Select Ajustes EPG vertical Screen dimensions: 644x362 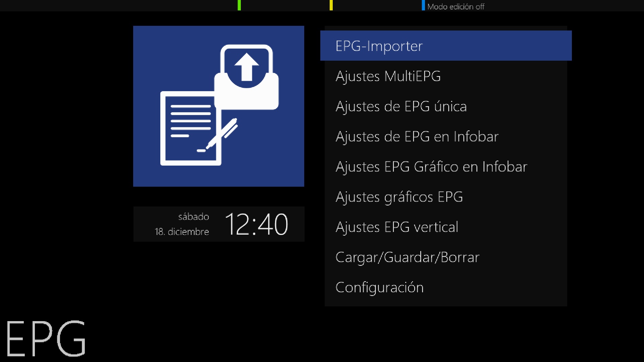coord(446,227)
